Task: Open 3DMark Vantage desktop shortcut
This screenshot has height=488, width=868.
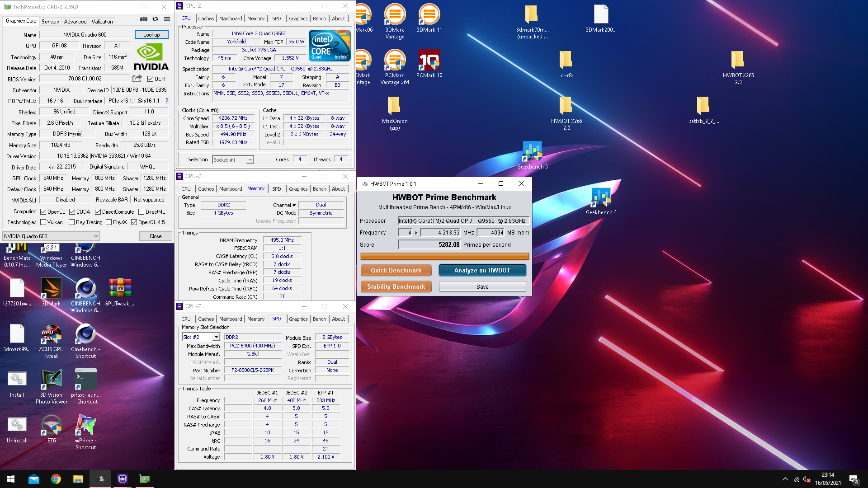Action: click(395, 21)
